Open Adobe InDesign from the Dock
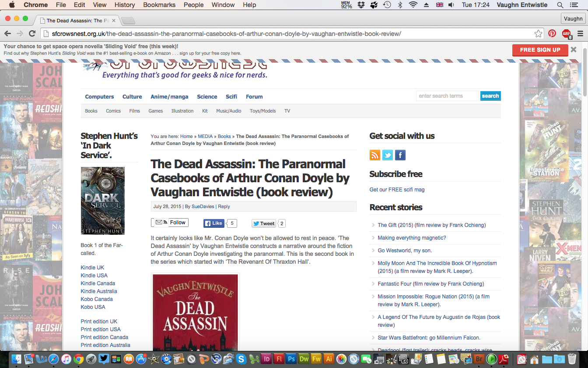The image size is (588, 368). (266, 359)
